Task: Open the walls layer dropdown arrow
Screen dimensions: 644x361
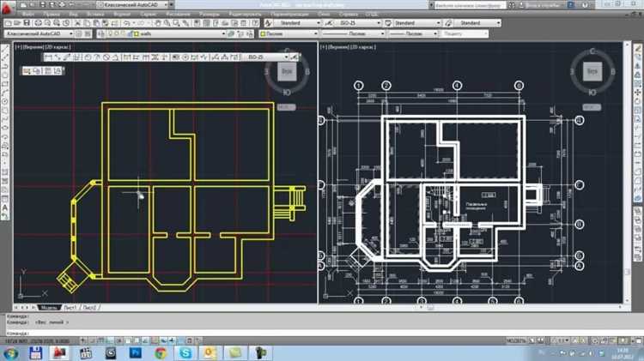Action: (x=223, y=34)
